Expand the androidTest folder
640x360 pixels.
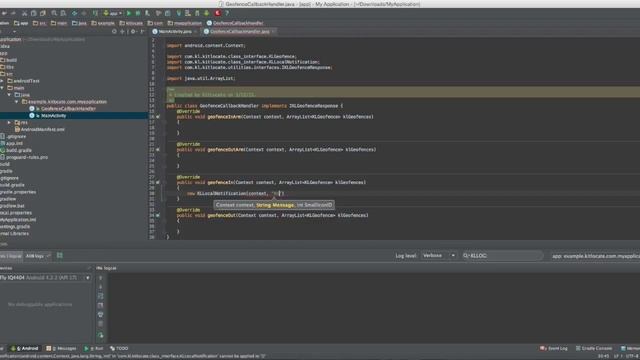pyautogui.click(x=2, y=81)
